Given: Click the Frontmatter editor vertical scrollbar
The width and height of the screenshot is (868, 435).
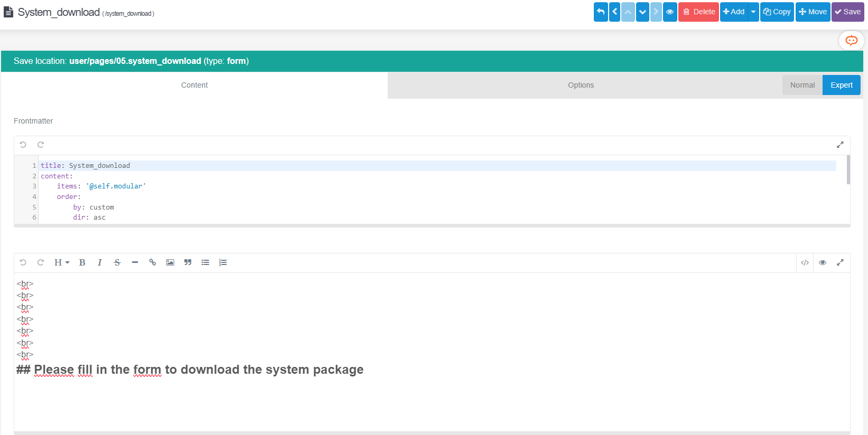Looking at the screenshot, I should coord(848,169).
